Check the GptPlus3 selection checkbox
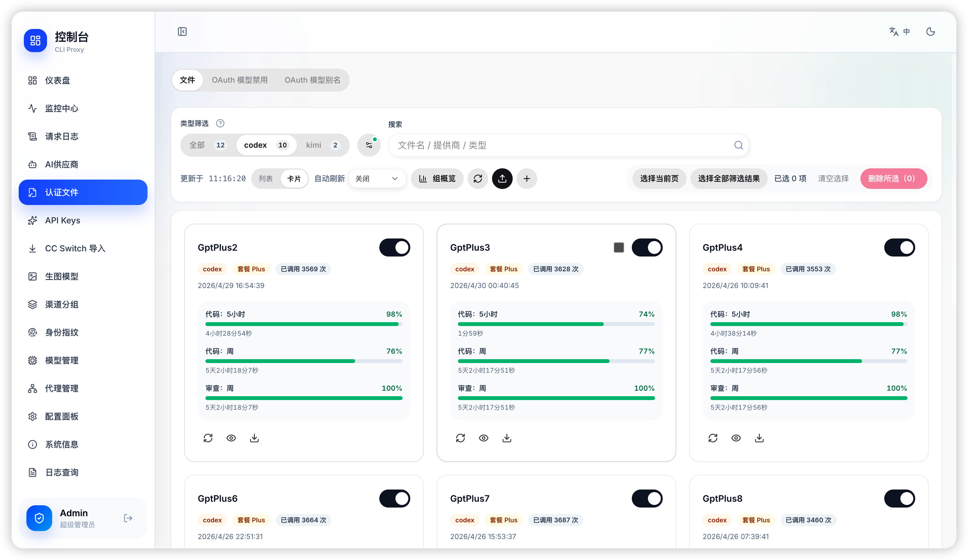Image resolution: width=968 pixels, height=560 pixels. [618, 247]
